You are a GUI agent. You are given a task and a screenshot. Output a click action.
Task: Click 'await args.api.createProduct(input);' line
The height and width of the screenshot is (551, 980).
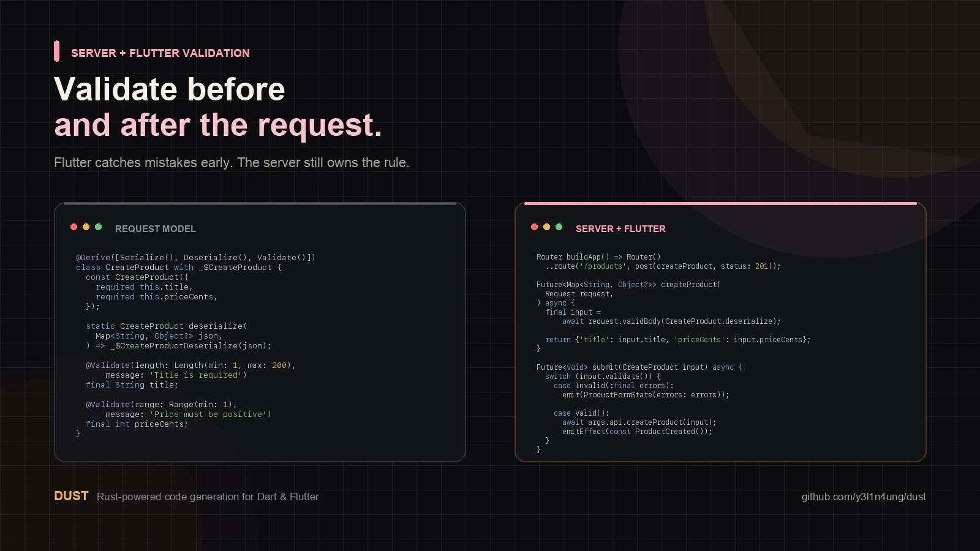coord(639,422)
